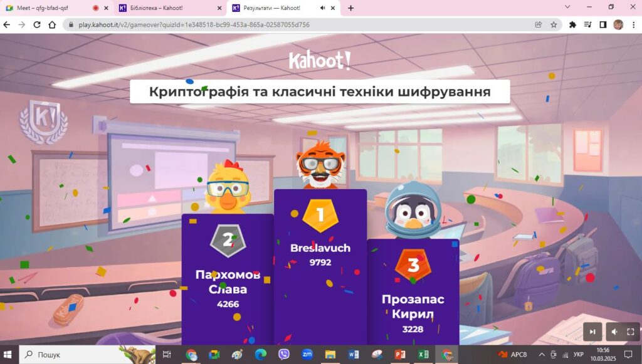
Task: Click the address bar URL
Action: click(194, 24)
